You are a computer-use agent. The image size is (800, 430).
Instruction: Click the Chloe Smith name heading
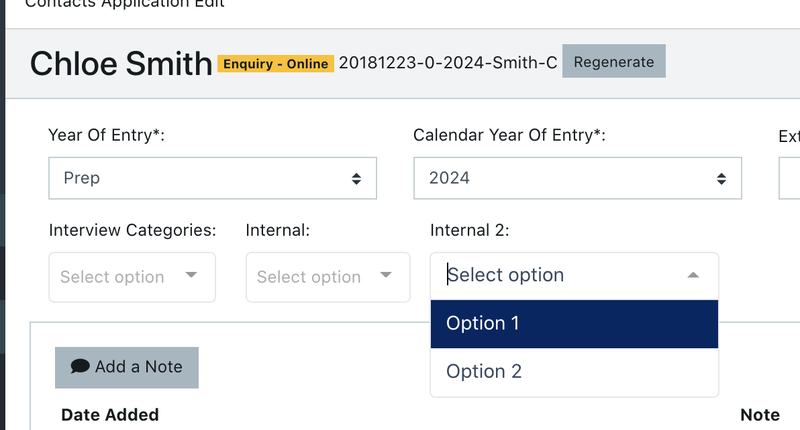point(121,63)
